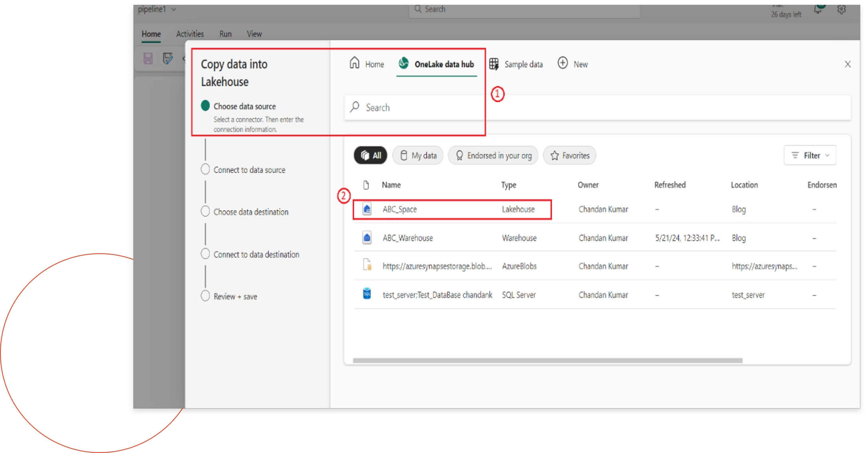Select the Review + save step

(229, 296)
